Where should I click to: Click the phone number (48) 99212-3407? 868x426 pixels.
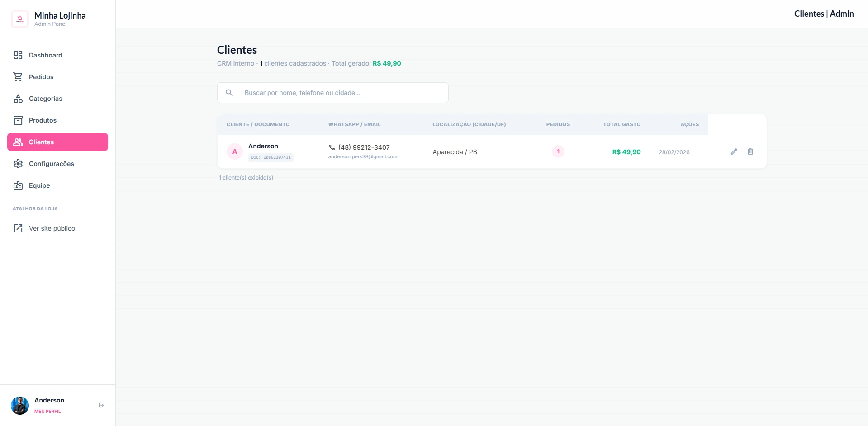coord(364,147)
